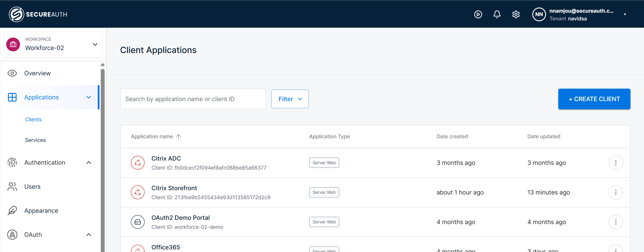Open the Citrix Storefront application
This screenshot has width=644, height=252.
pos(174,188)
